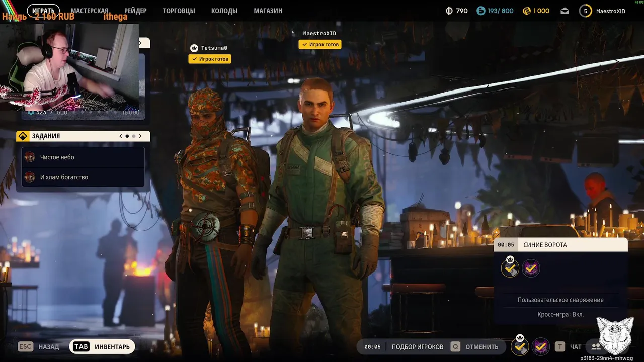Go to next page in ЗАДАНИЯ

click(x=140, y=136)
